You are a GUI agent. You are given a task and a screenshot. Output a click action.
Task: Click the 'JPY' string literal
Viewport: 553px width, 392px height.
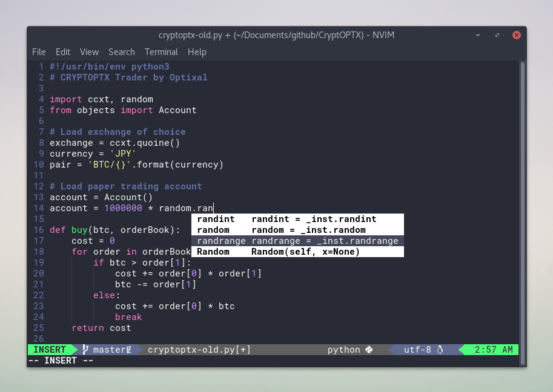tap(123, 154)
